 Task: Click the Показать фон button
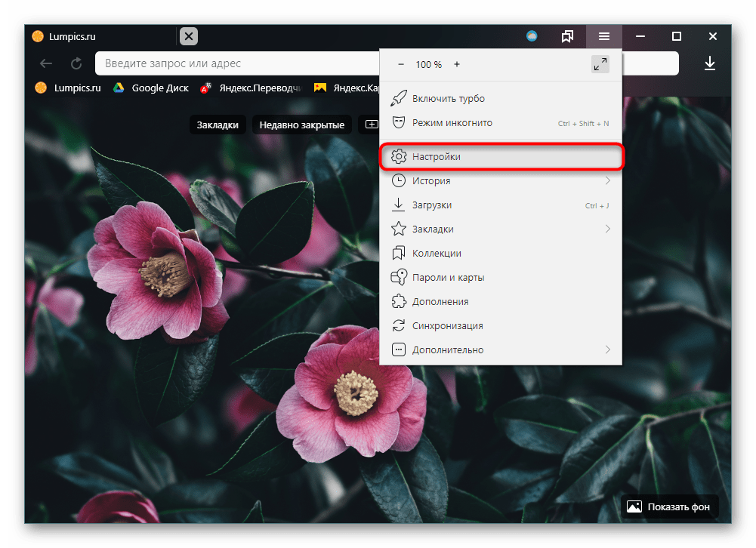669,506
